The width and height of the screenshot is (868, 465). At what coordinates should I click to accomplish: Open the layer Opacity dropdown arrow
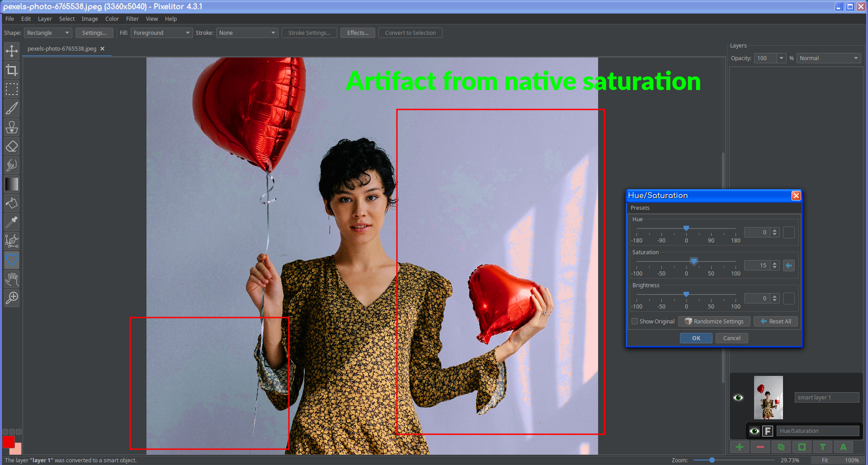(x=781, y=58)
